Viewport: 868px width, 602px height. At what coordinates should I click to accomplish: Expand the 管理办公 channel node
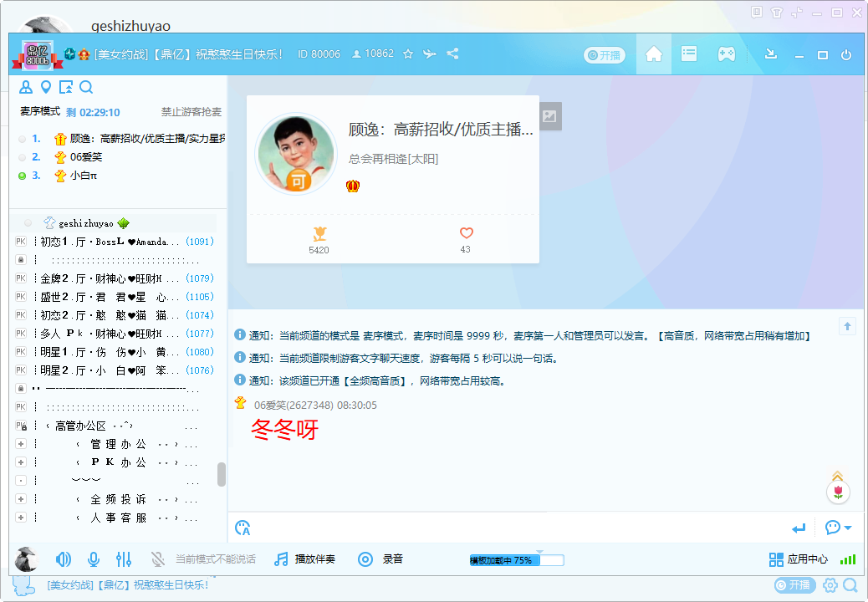(20, 444)
